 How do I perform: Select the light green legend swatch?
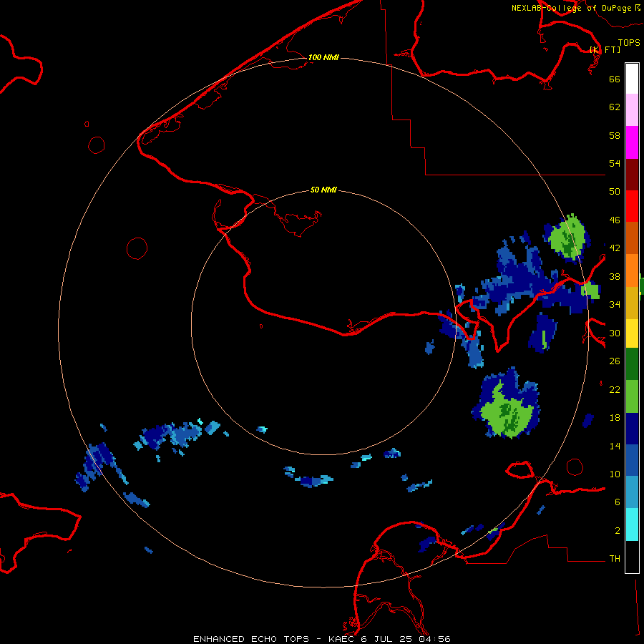pyautogui.click(x=632, y=396)
